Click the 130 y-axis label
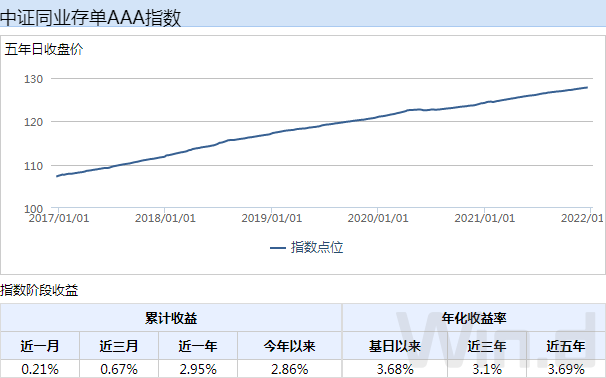The height and width of the screenshot is (378, 606). click(34, 79)
